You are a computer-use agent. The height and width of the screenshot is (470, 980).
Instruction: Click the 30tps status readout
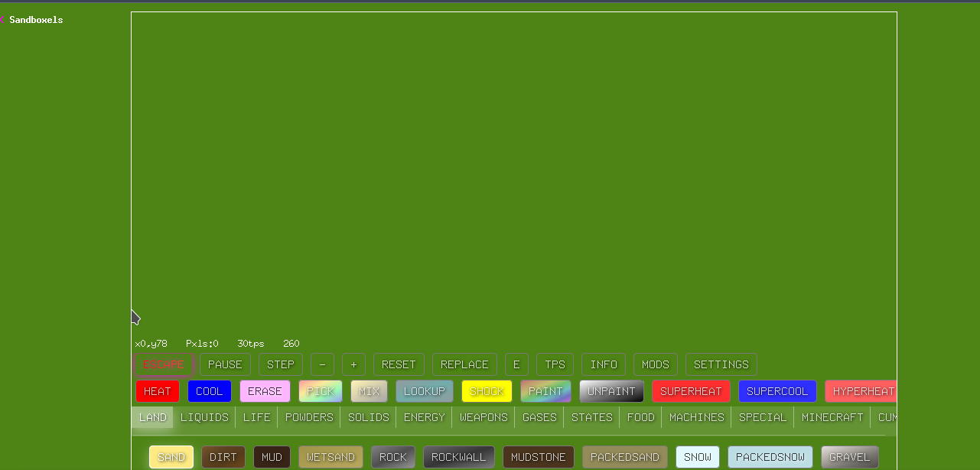point(251,344)
